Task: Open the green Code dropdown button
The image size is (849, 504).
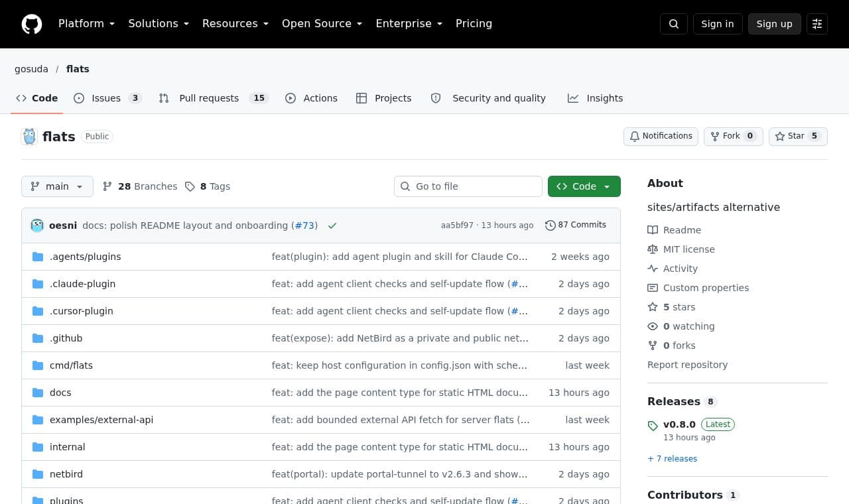Action: tap(584, 186)
